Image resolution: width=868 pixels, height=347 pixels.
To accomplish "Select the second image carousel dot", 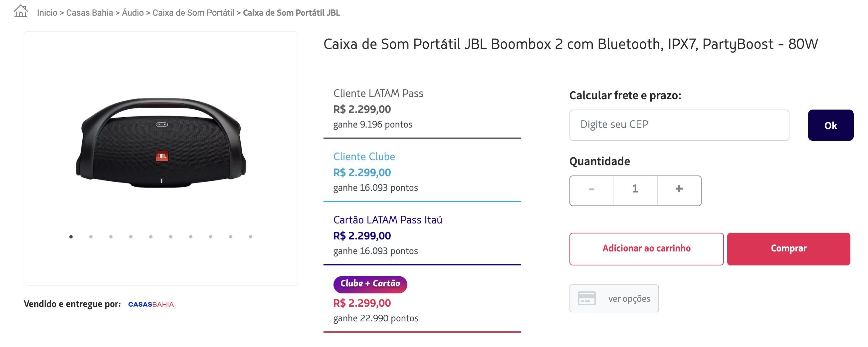I will tap(91, 237).
